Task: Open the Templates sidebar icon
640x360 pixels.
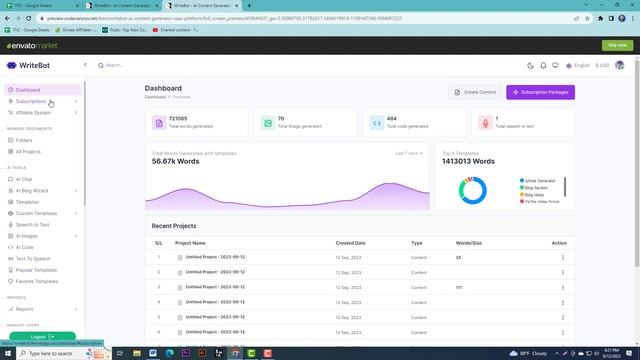Action: (x=11, y=202)
